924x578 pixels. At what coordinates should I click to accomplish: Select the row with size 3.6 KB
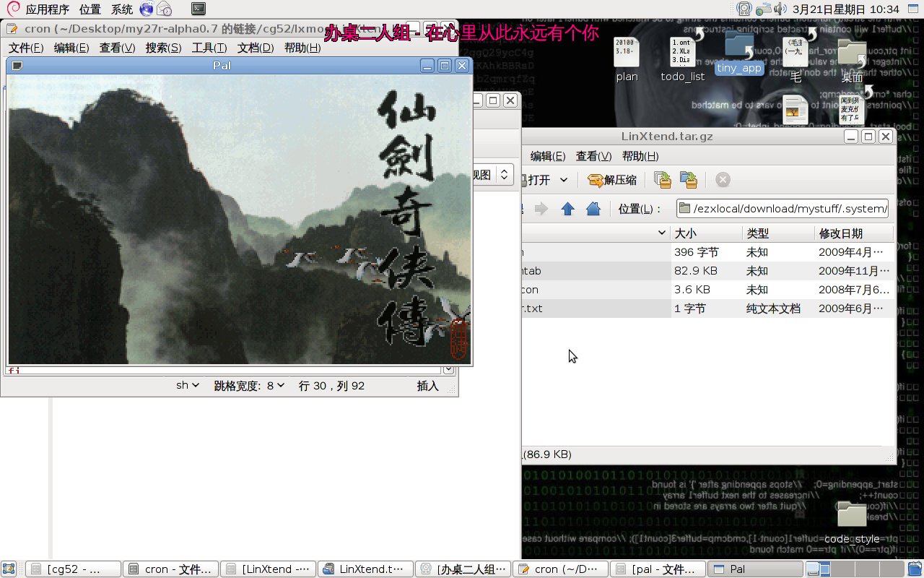(708, 290)
